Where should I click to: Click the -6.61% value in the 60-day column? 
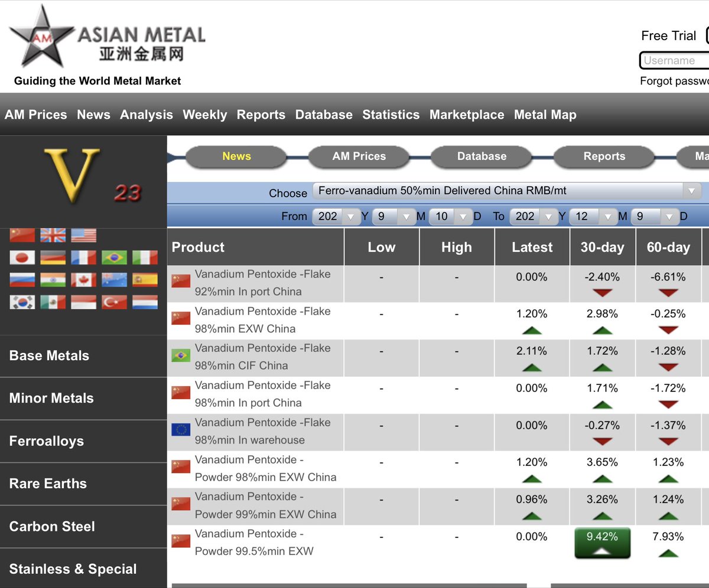668,277
